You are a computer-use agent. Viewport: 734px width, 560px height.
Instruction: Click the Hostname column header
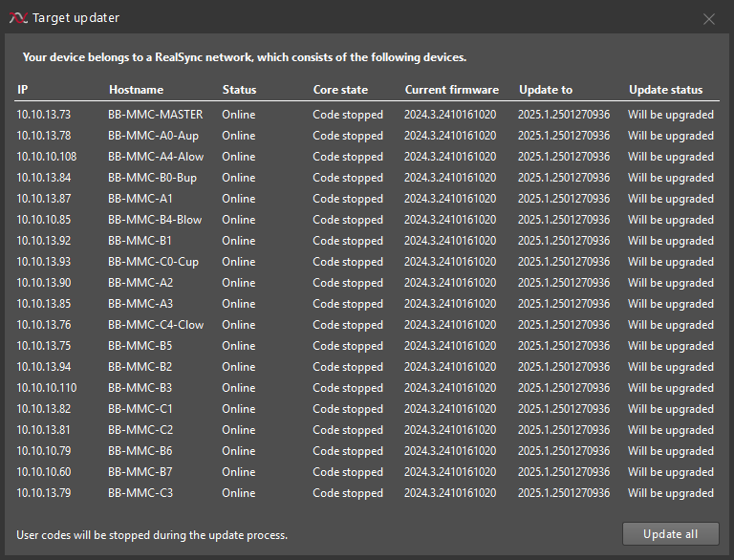(x=137, y=90)
